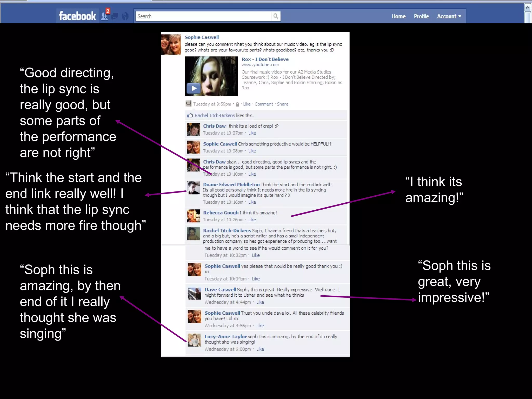Screen dimensions: 532x399
Task: Open the messages icon in header
Action: (x=115, y=16)
